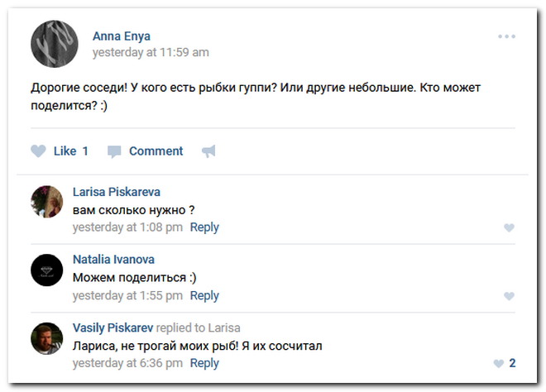This screenshot has height=392, width=546.
Task: Like Vasily Piskarev's comment heart
Action: (x=499, y=363)
